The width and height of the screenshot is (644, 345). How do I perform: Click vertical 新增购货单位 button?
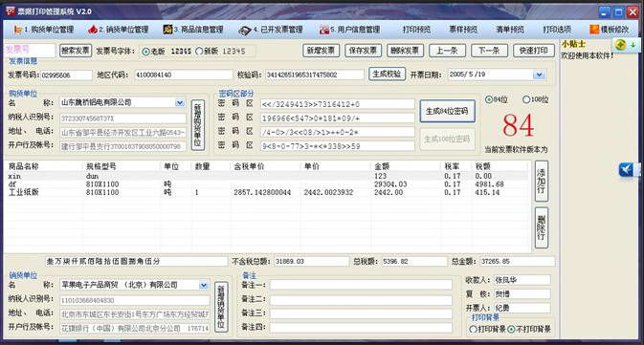pos(197,125)
